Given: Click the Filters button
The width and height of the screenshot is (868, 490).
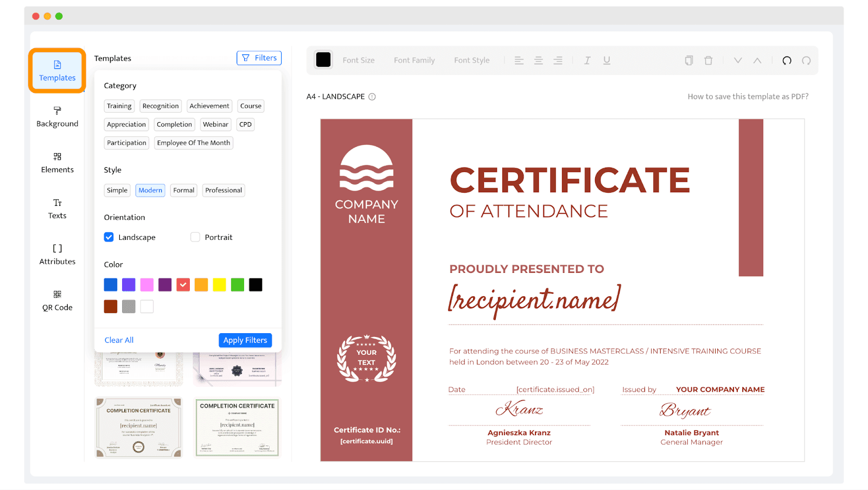Looking at the screenshot, I should 259,58.
